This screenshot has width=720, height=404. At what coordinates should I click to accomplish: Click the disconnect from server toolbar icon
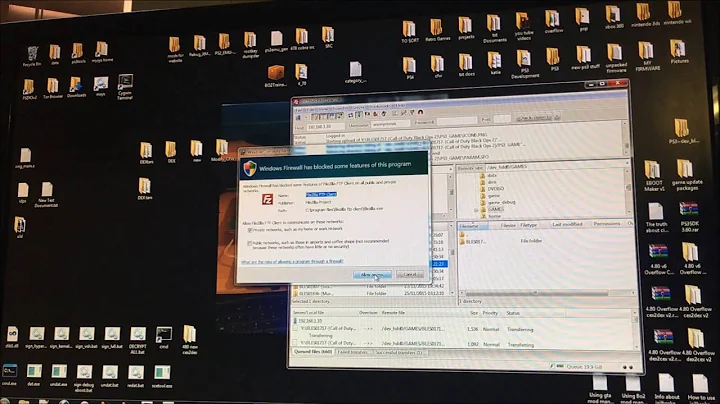tap(375, 114)
